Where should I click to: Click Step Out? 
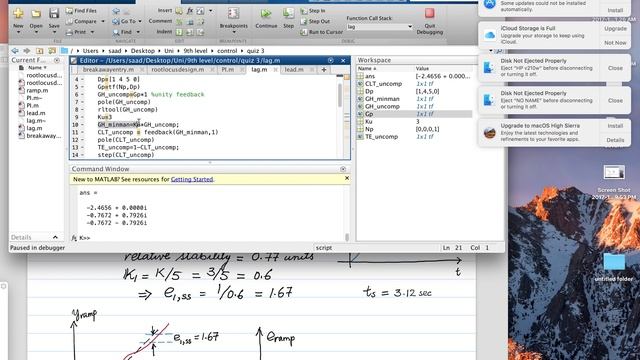click(x=315, y=21)
